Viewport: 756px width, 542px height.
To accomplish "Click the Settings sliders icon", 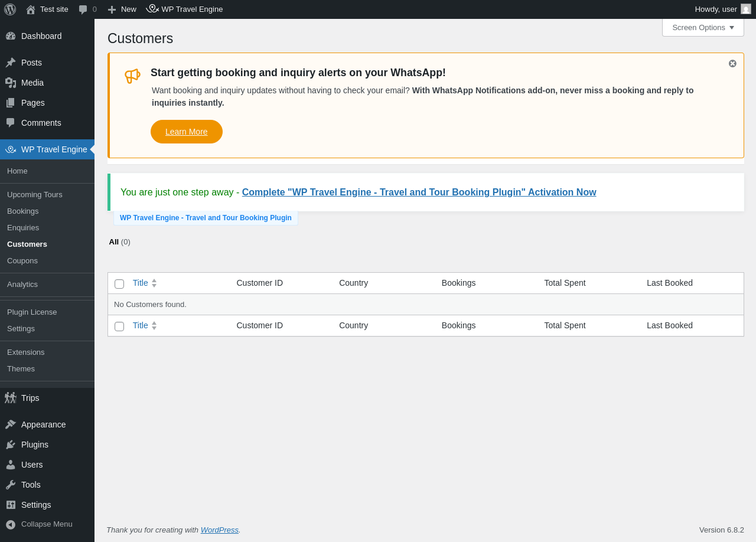I will coord(11,505).
